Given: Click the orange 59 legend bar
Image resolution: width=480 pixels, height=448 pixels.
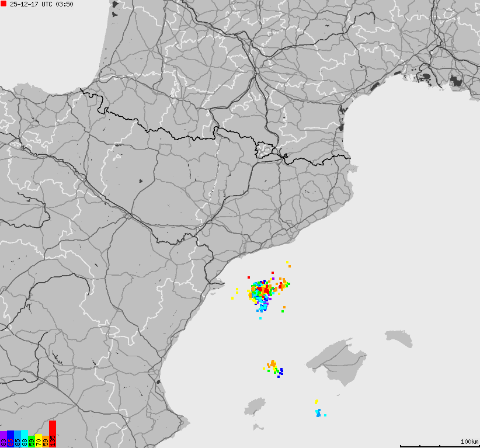Looking at the screenshot, I should pyautogui.click(x=47, y=441).
